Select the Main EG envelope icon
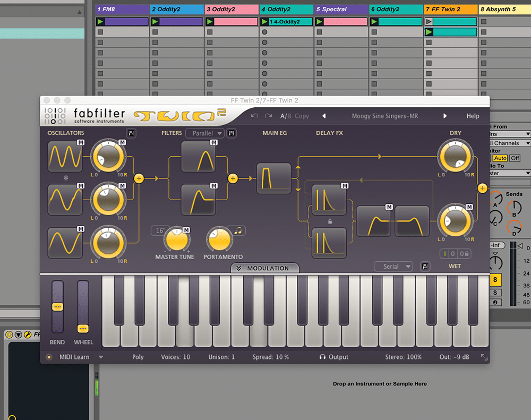Screen dimensions: 531x420 tap(273, 178)
